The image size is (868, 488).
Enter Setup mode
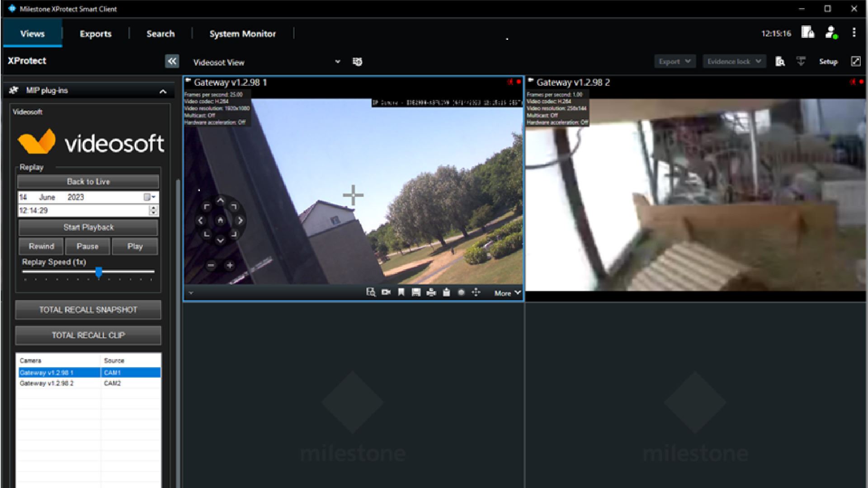[828, 61]
